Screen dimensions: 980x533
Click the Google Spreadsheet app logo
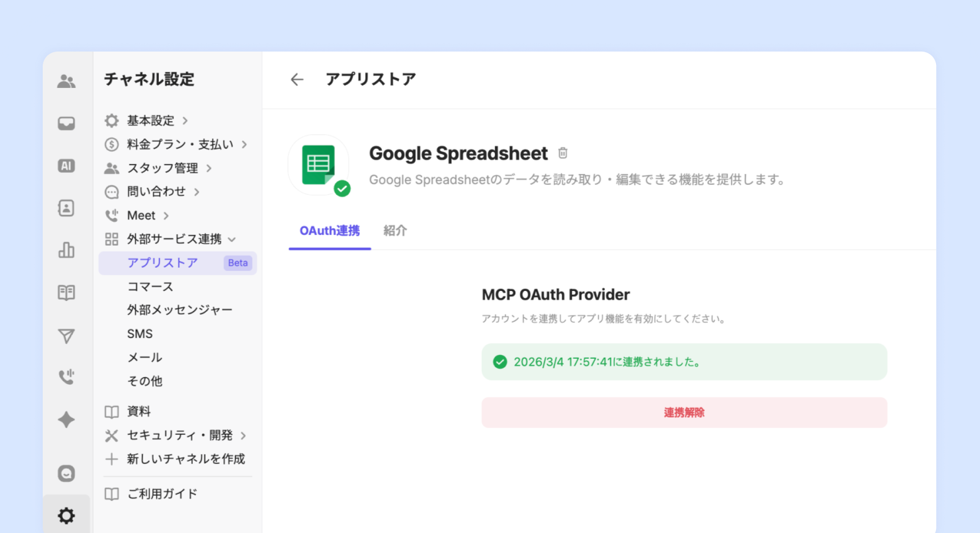[318, 165]
